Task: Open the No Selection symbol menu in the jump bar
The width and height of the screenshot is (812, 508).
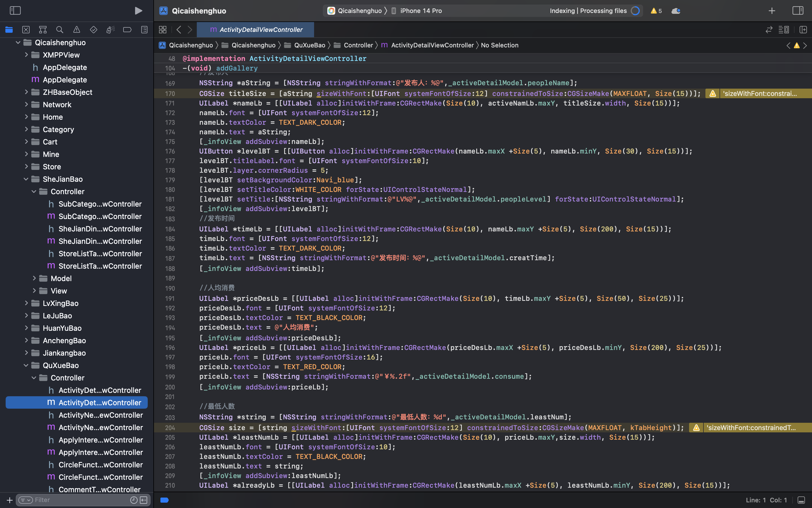Action: [x=500, y=45]
